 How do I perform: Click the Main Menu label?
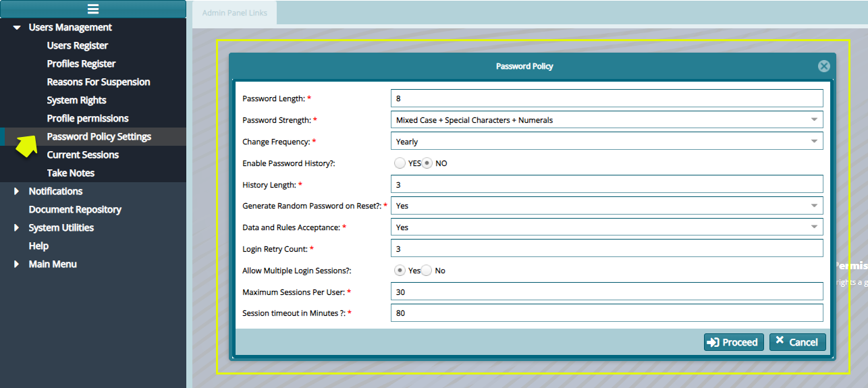pos(53,265)
